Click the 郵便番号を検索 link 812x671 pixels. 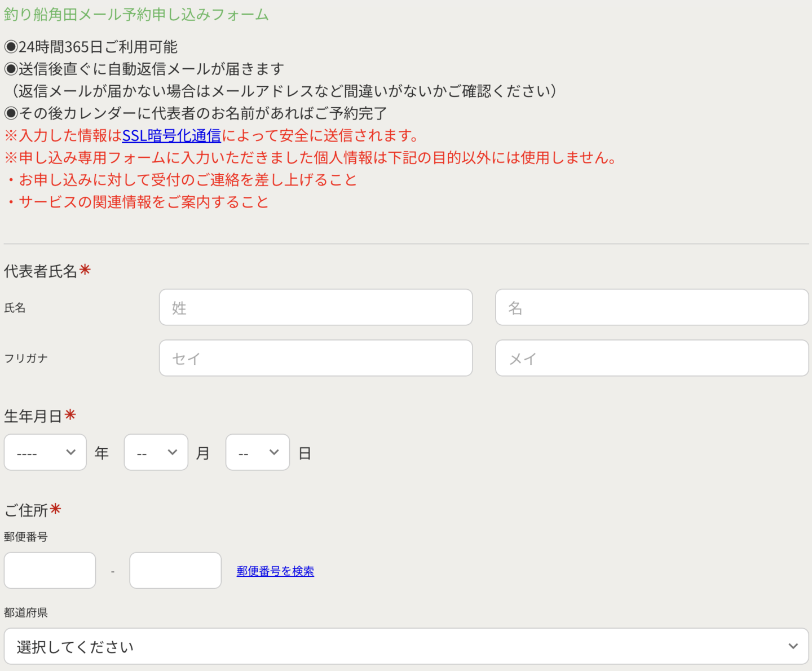click(275, 571)
